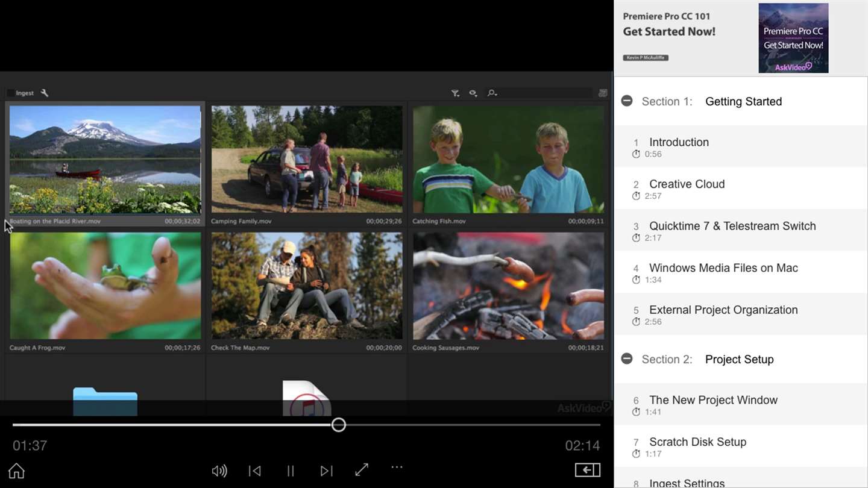Skip to the previous video
Viewport: 868px width, 488px height.
tap(255, 471)
